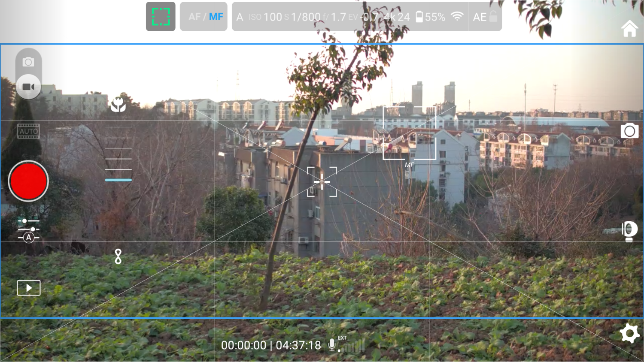Open the playback gallery

(x=28, y=288)
